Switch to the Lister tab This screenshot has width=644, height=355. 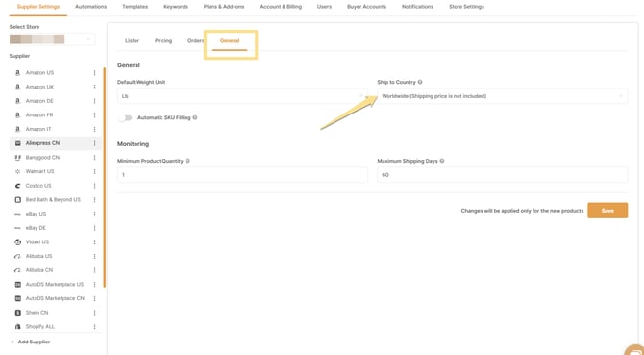tap(132, 41)
